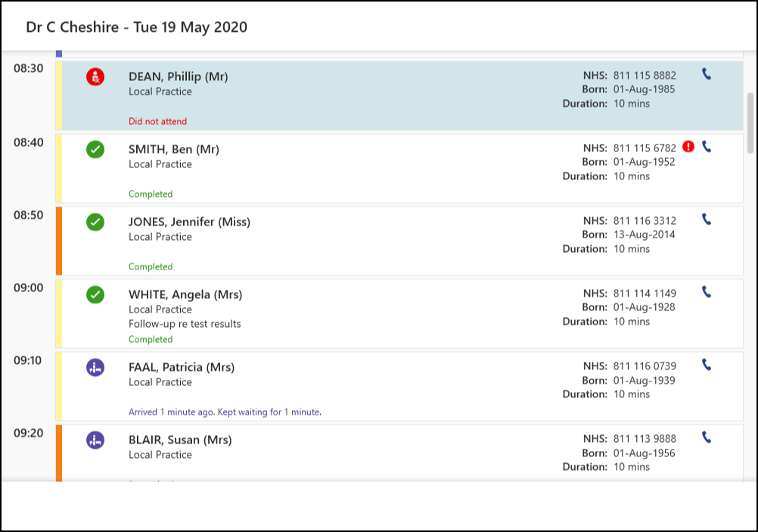
Task: Click the yellow slot bar at 09:10
Action: 59,386
